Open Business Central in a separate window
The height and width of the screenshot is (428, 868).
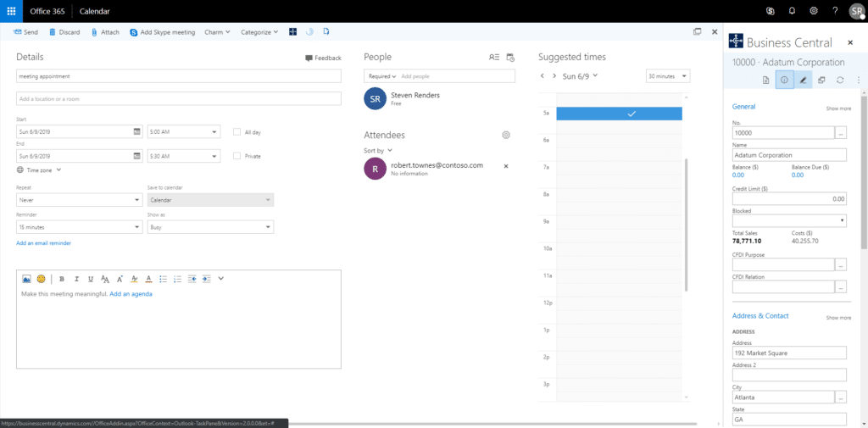pyautogui.click(x=821, y=80)
